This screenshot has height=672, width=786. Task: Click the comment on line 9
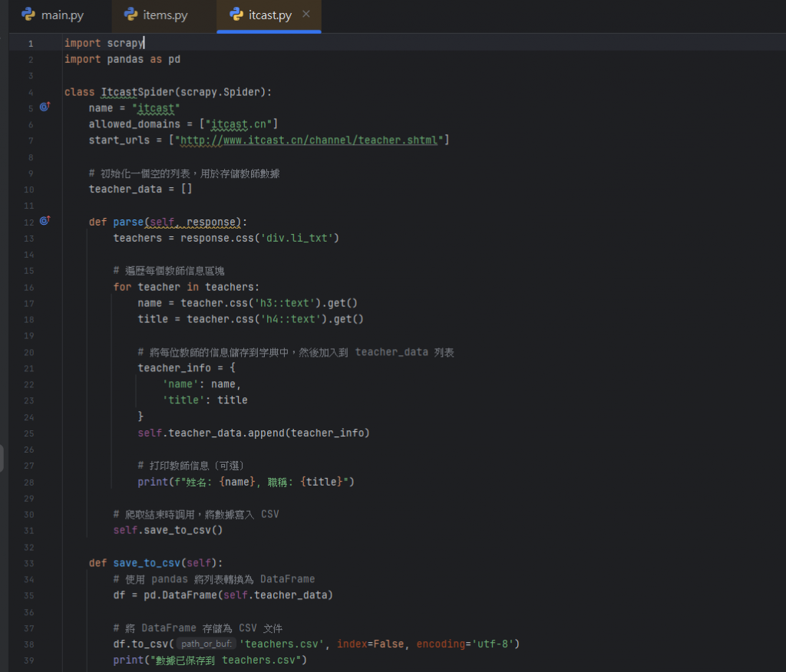(184, 173)
